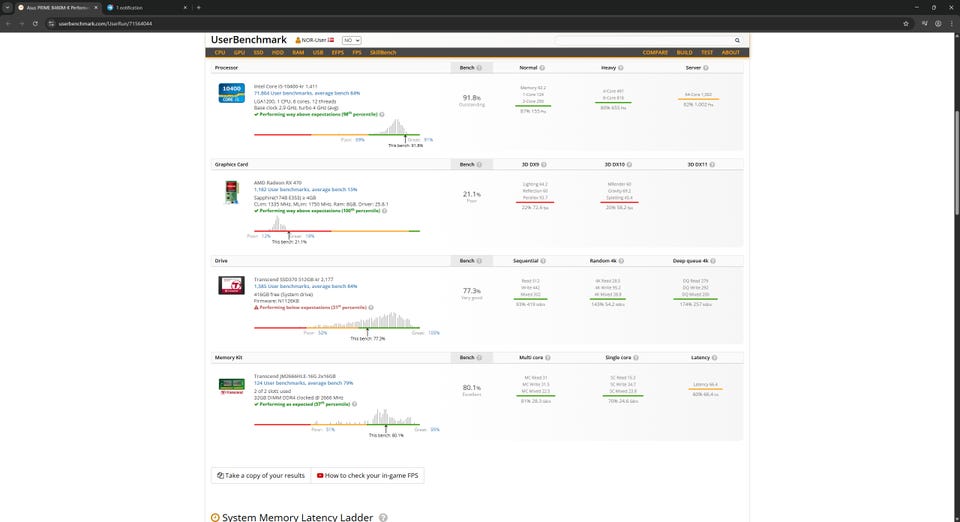Open help icon beside System Memory Latency Ladder

tap(383, 518)
